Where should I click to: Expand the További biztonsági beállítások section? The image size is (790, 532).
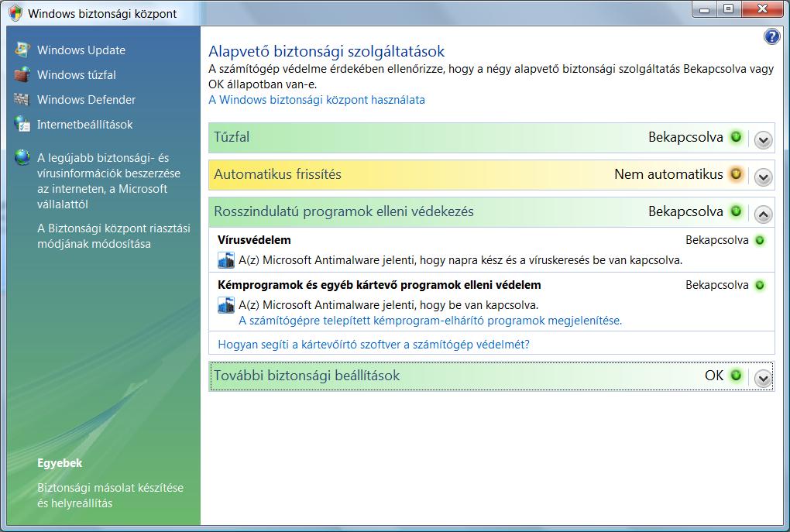(763, 379)
